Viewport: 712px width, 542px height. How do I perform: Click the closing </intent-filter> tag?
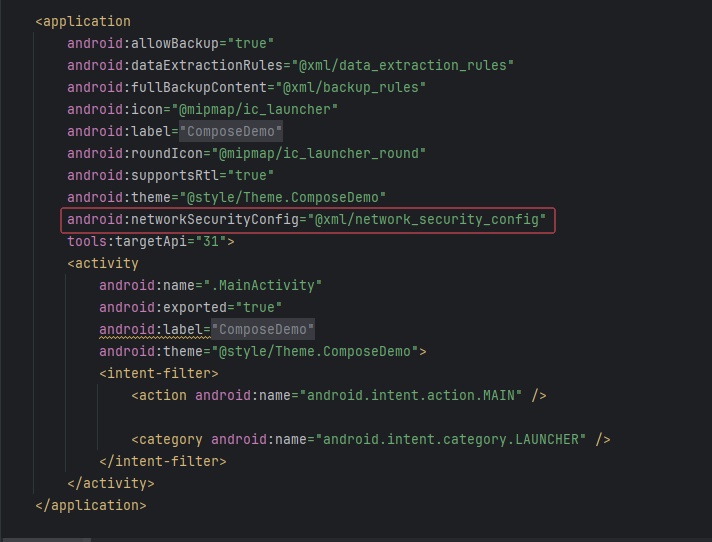[163, 462]
